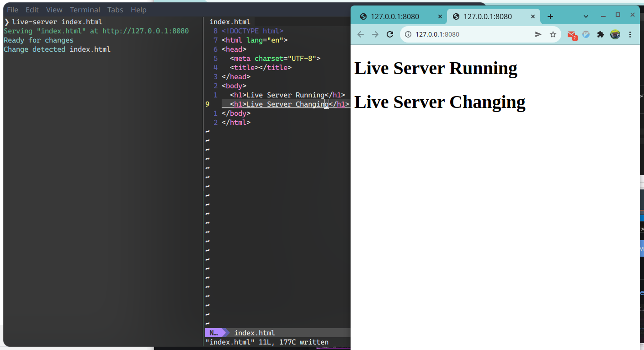Click the globe favicon on the first tab
Image resolution: width=644 pixels, height=350 pixels.
(x=363, y=16)
